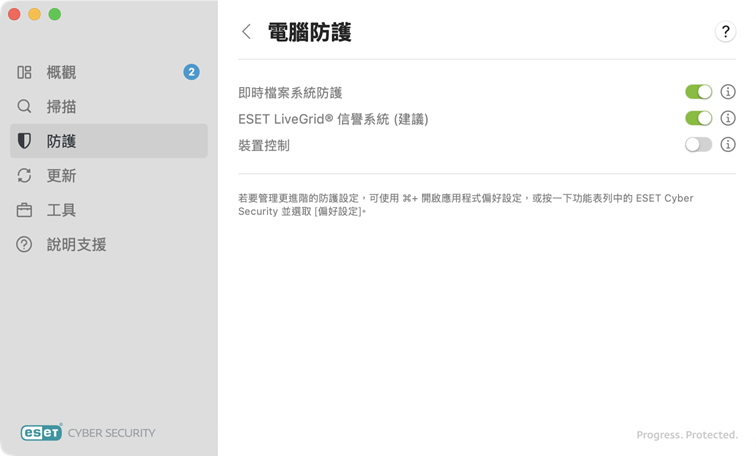This screenshot has width=756, height=456.
Task: Click the ESET LiveGrid® 信譽系統 (建議) label
Action: [x=333, y=119]
